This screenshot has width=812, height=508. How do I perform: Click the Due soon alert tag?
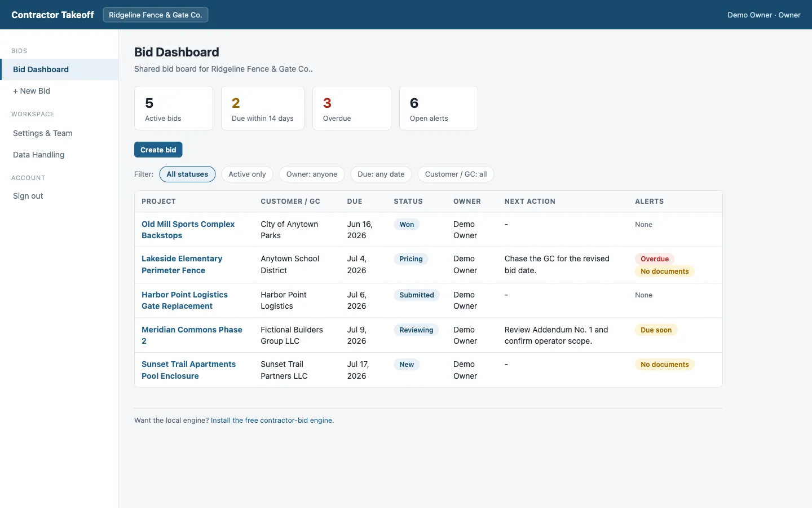click(656, 330)
